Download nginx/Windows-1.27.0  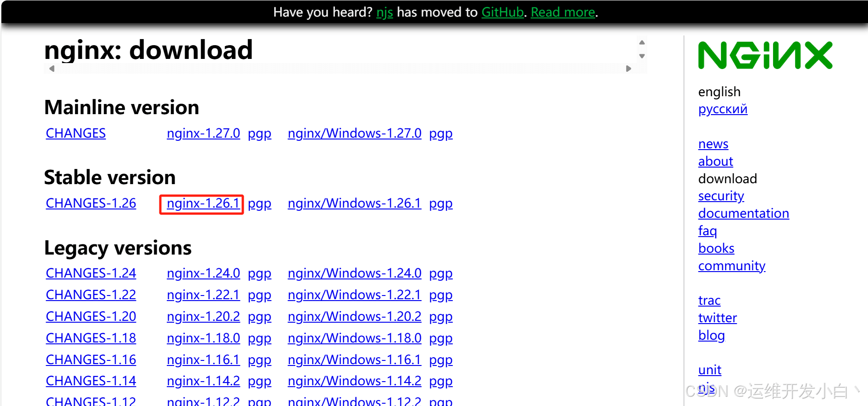coord(354,133)
